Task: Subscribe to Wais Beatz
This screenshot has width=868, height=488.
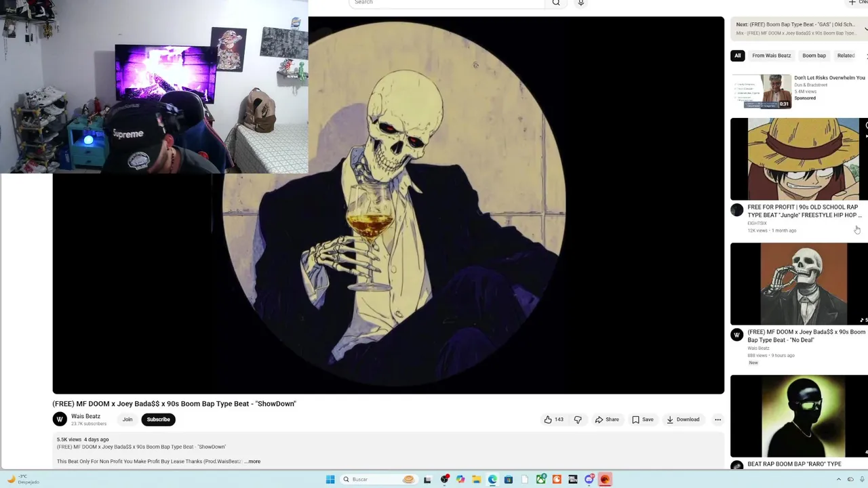Action: (x=158, y=420)
